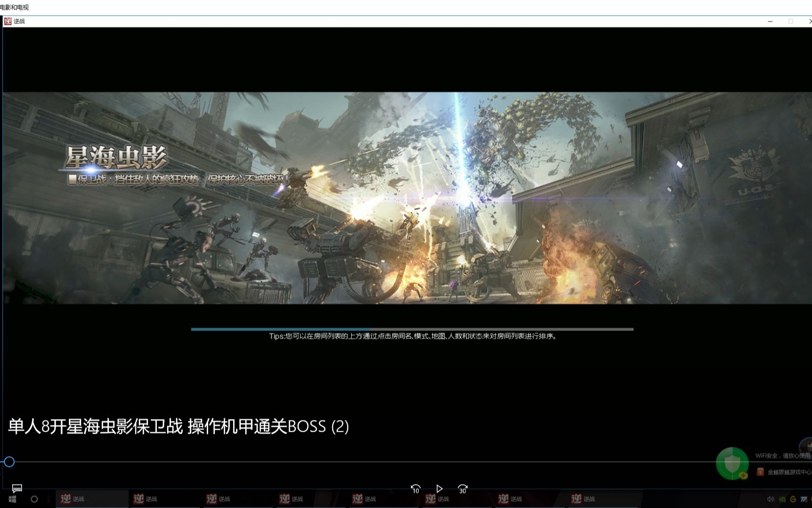
Task: Click the WiFi安全 notification text
Action: (x=783, y=456)
